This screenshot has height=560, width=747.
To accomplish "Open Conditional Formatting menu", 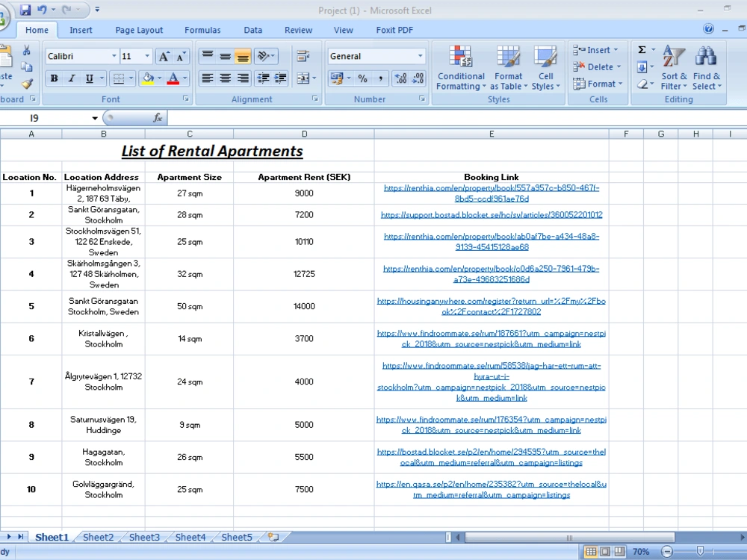I will coord(461,68).
